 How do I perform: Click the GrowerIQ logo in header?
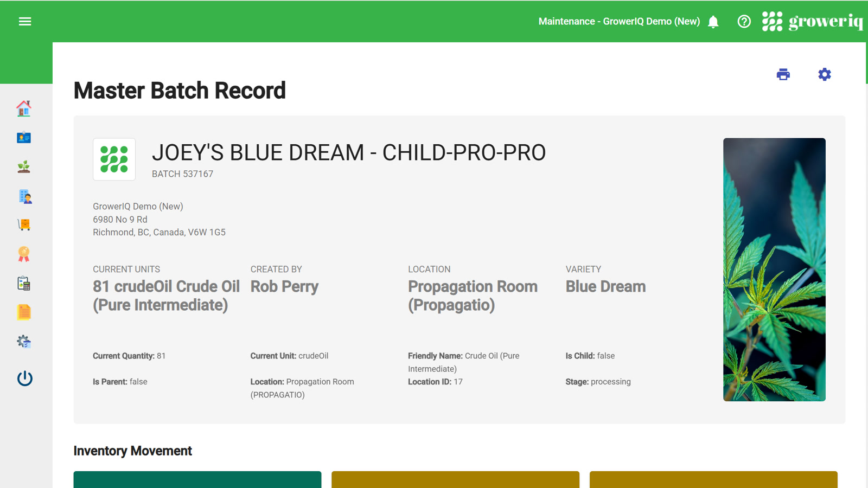pyautogui.click(x=812, y=22)
